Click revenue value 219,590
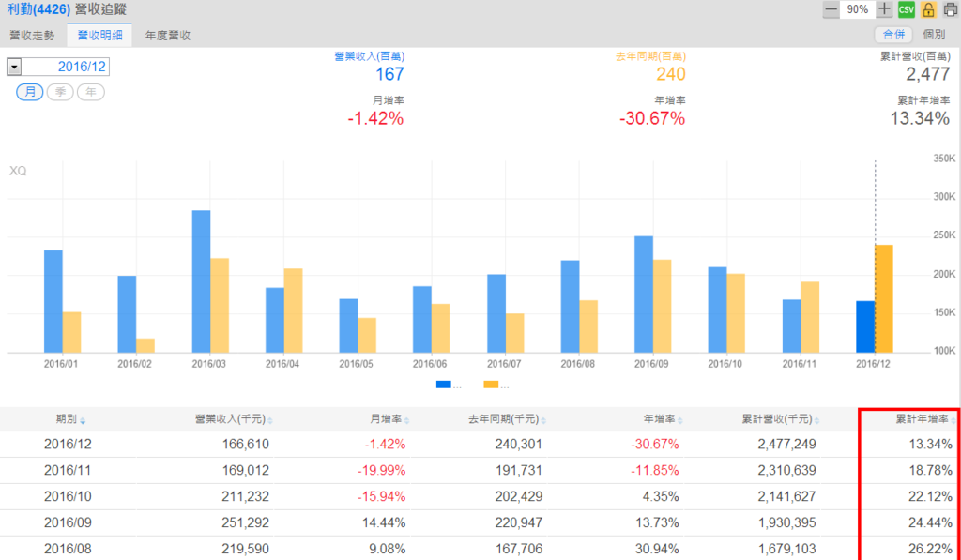The image size is (961, 560). pyautogui.click(x=245, y=549)
